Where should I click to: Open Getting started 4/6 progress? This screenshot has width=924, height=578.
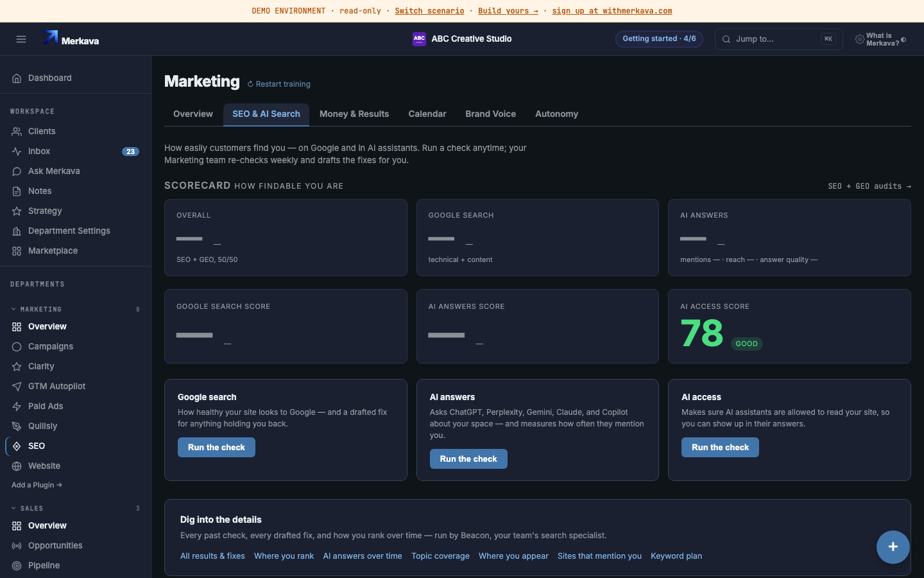pyautogui.click(x=659, y=39)
